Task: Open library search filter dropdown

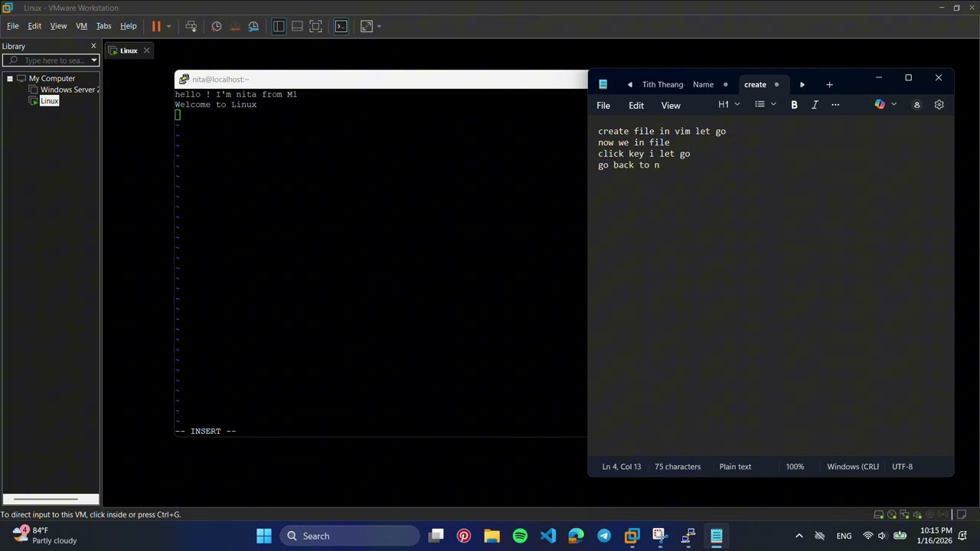Action: tap(94, 60)
